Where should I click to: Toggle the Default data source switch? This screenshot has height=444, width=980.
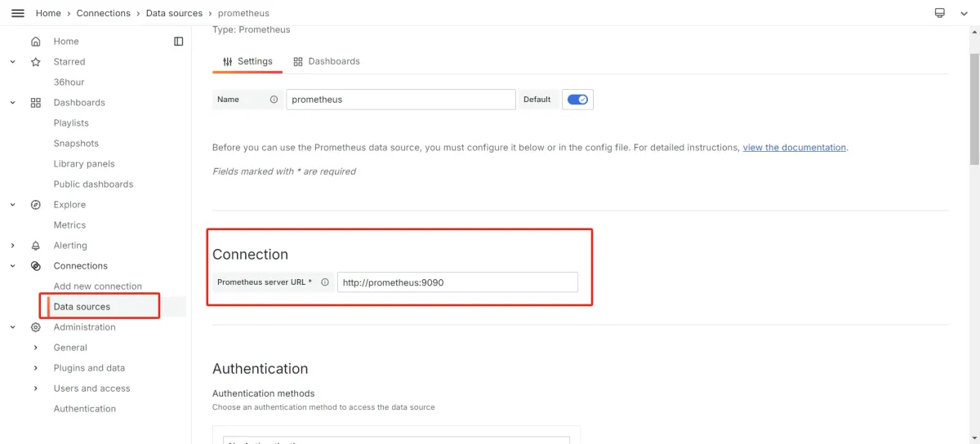577,100
